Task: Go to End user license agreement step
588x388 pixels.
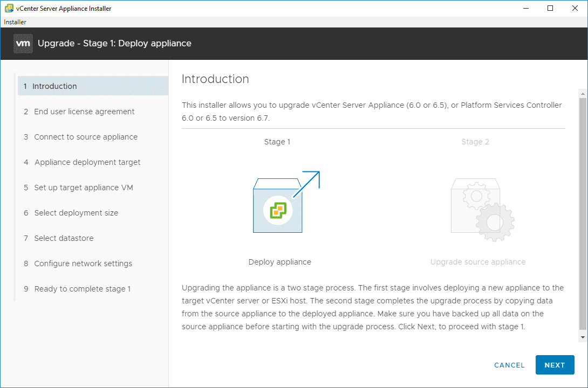Action: [84, 112]
